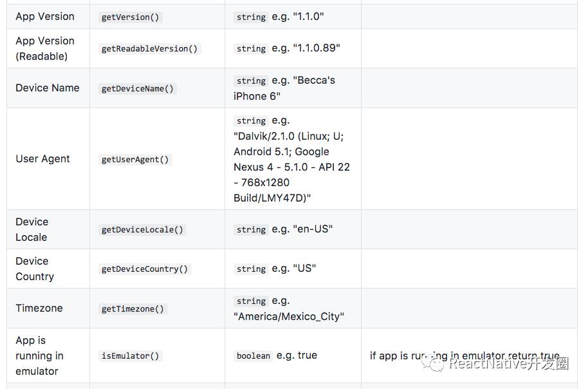This screenshot has height=389, width=588.
Task: Click the getVersion() method code
Action: 130,17
